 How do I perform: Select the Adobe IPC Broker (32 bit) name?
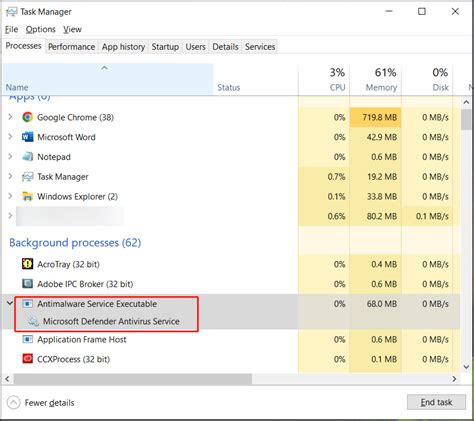click(85, 284)
